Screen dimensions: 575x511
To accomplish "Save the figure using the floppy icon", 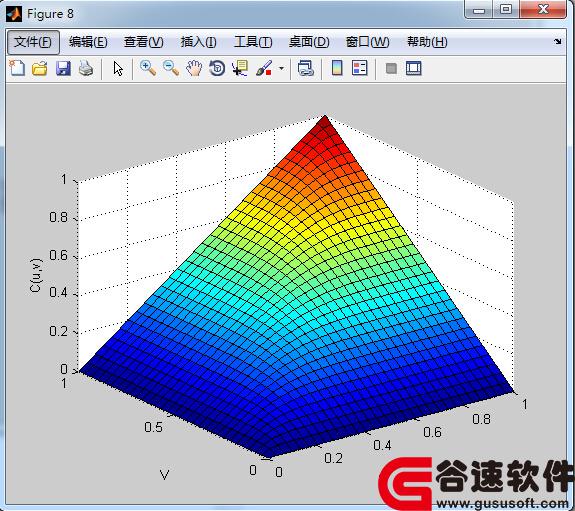I will (63, 68).
